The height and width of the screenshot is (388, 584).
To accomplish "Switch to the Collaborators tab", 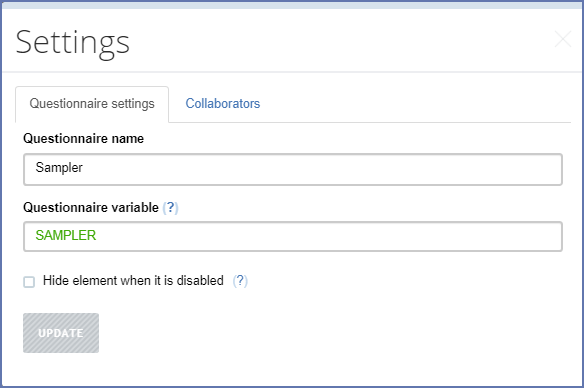I will point(223,104).
